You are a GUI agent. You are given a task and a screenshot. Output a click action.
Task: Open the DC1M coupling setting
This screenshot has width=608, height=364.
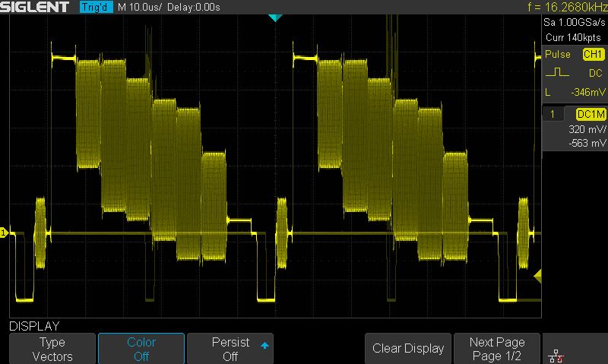tap(591, 113)
